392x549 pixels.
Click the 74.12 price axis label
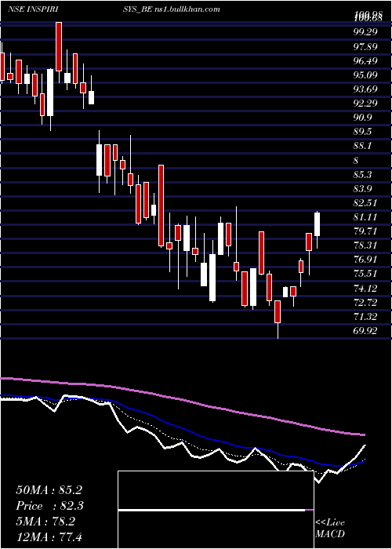coord(365,289)
